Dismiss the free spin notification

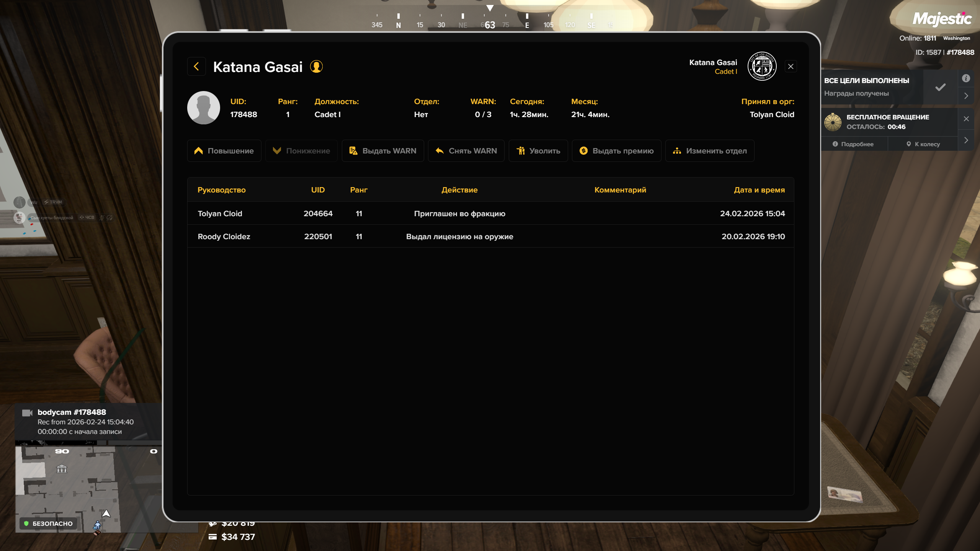[x=966, y=119]
